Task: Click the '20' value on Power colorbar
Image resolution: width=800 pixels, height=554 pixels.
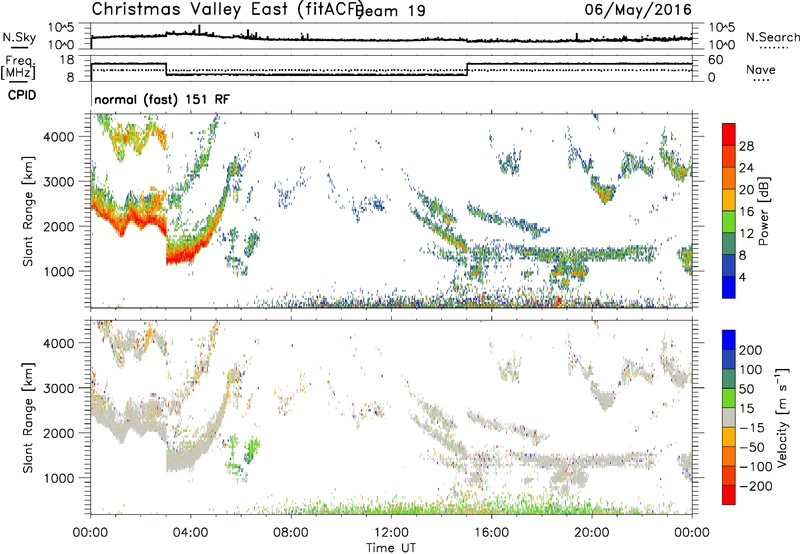Action: coord(746,190)
